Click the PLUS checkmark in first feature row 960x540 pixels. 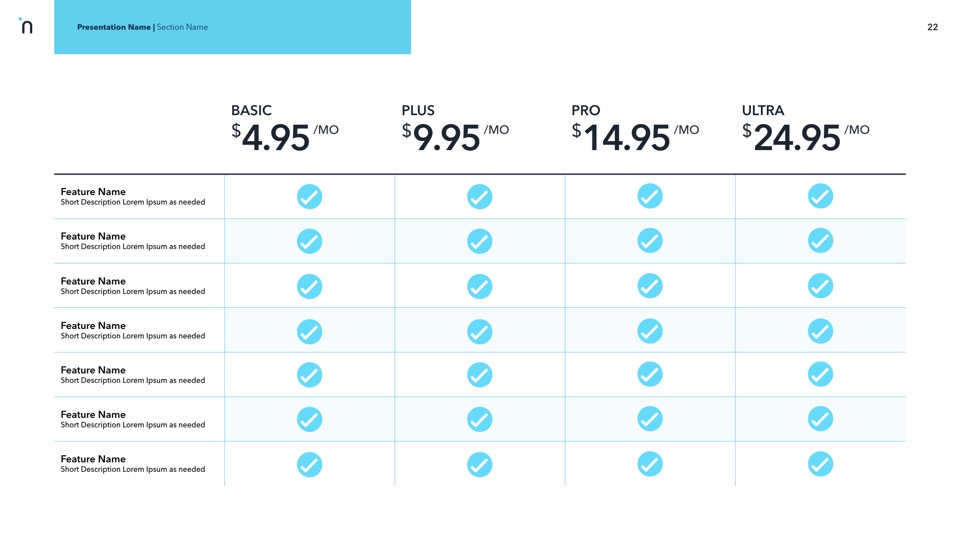point(480,197)
